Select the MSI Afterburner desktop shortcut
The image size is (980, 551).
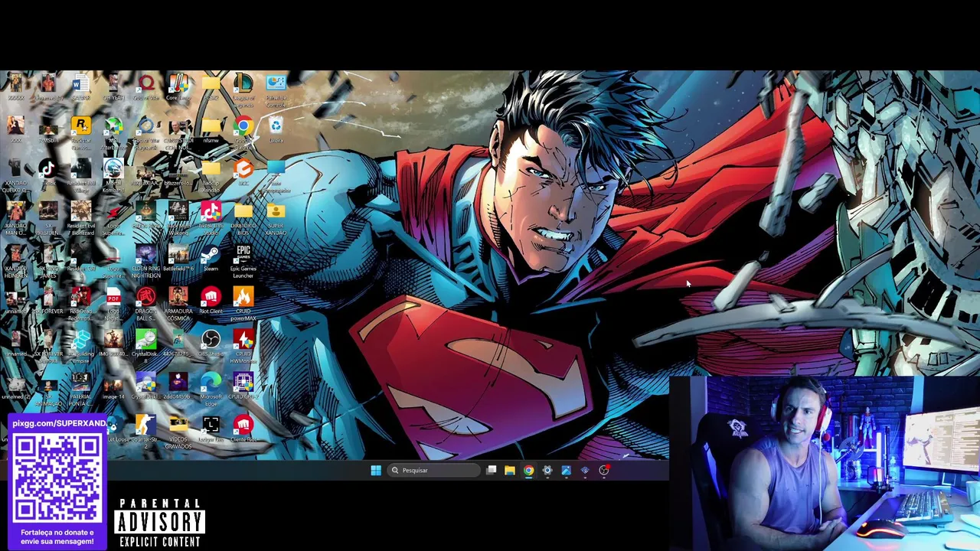[x=113, y=132]
